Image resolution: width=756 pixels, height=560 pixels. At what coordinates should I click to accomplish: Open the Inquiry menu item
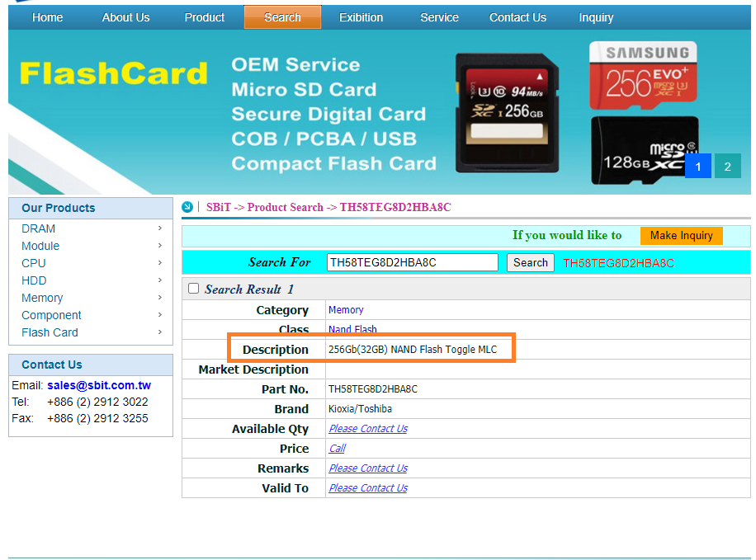coord(596,17)
